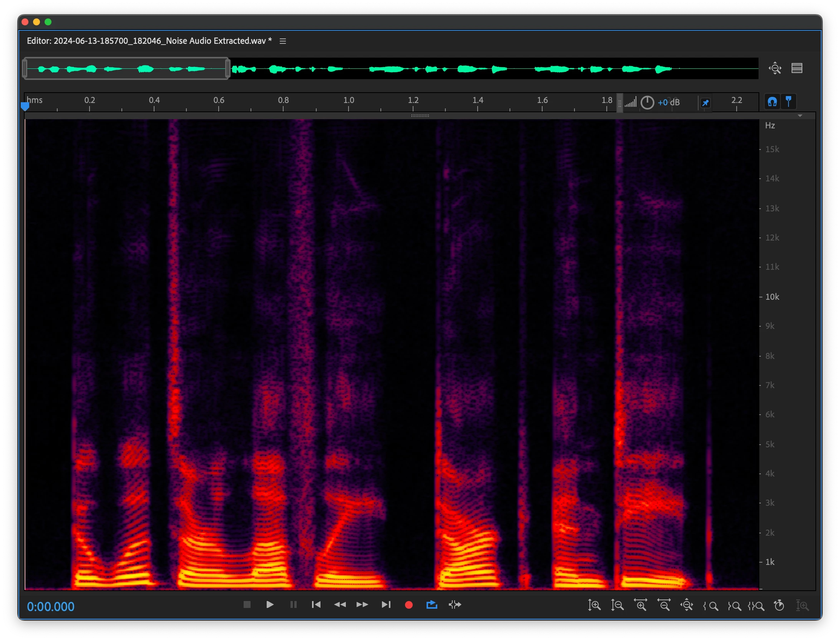Image resolution: width=840 pixels, height=641 pixels.
Task: Click Zoom Out Full icon beside overview waveform
Action: (775, 68)
